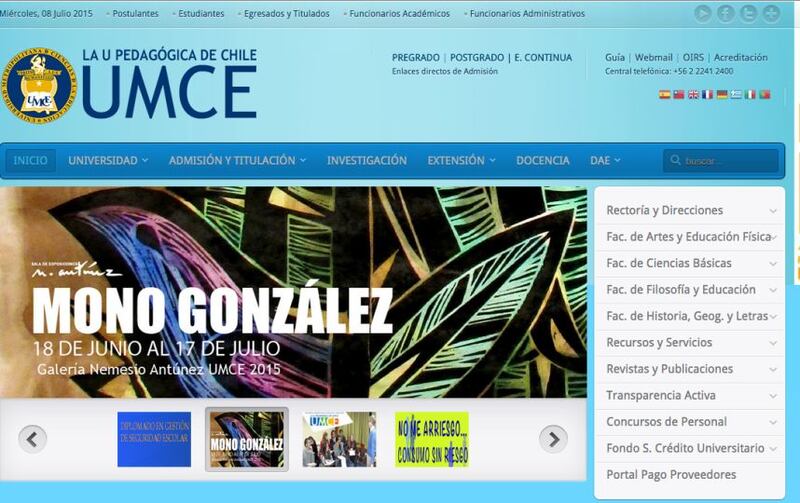Open the Twitter icon in the top bar
The image size is (800, 503).
pos(748,14)
